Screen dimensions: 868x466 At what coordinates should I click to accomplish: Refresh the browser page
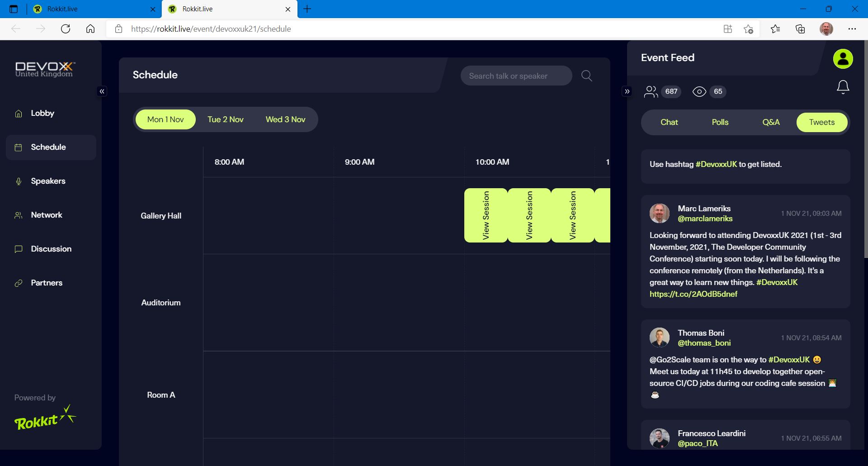66,29
